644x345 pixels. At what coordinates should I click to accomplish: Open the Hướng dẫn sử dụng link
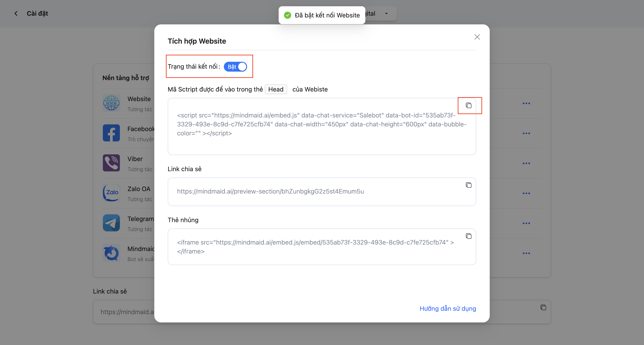pyautogui.click(x=447, y=309)
